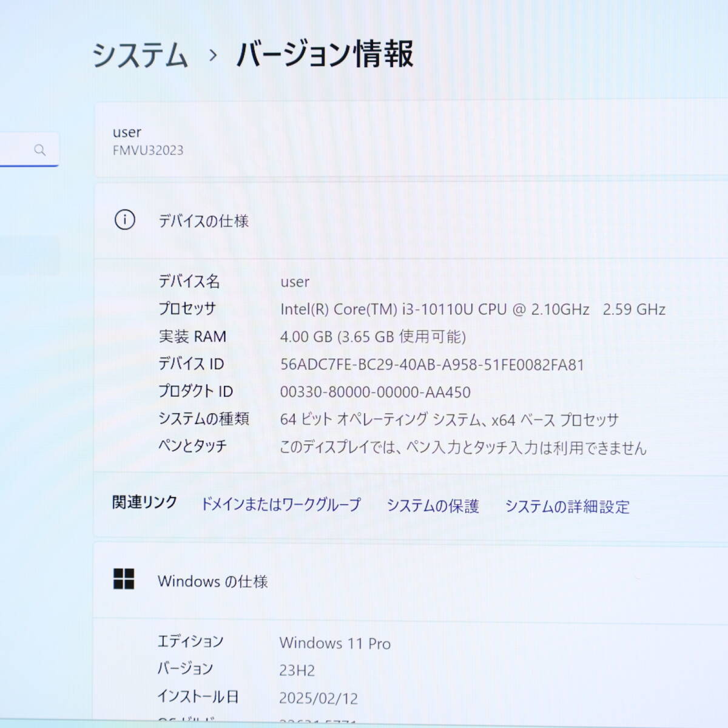Select product ID 00330-80000-00000-AA450
Viewport: 728px width, 728px height.
coord(375,392)
